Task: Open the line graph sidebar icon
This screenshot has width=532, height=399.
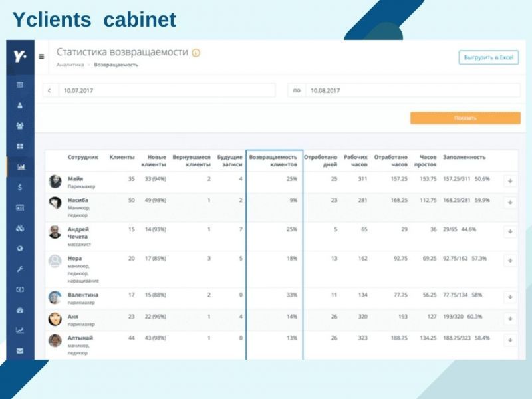Action: pyautogui.click(x=20, y=331)
